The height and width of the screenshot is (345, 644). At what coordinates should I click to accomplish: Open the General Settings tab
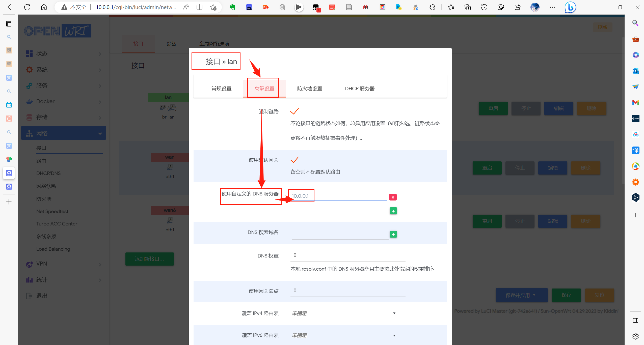click(221, 89)
